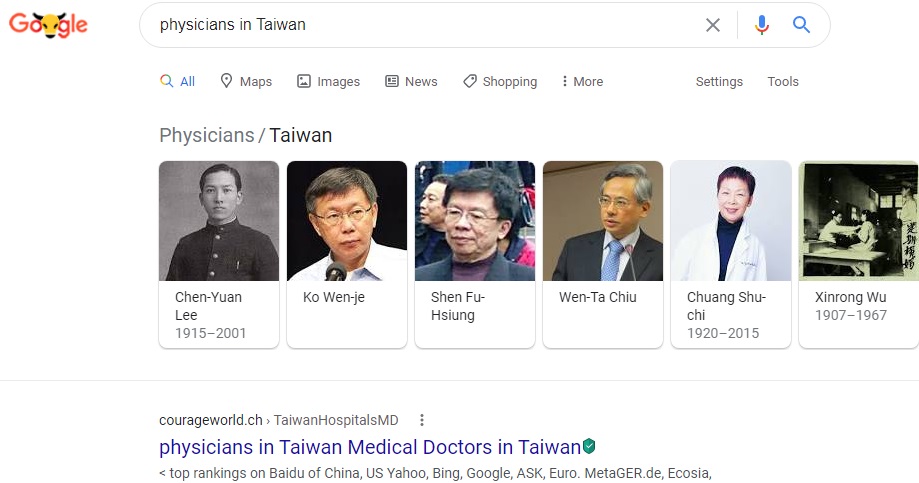The image size is (919, 483).
Task: Click the Physicians breadcrumb heading
Action: (207, 135)
